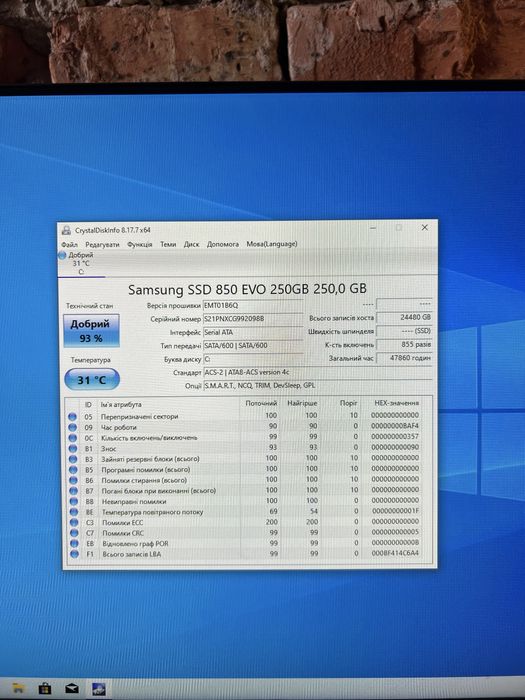Screen dimensions: 525x700
Task: Select the Перепризначені сектори attribute row text
Action: 139,417
